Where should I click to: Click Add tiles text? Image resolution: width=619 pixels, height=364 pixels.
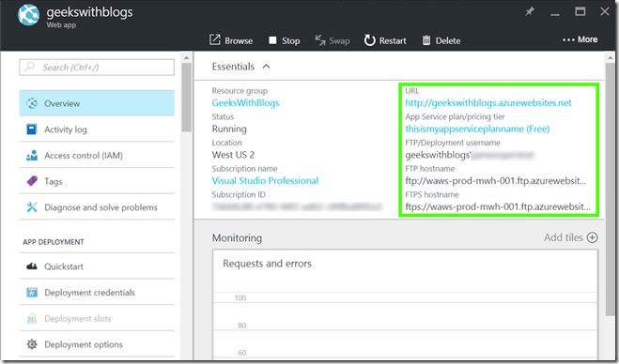(564, 237)
